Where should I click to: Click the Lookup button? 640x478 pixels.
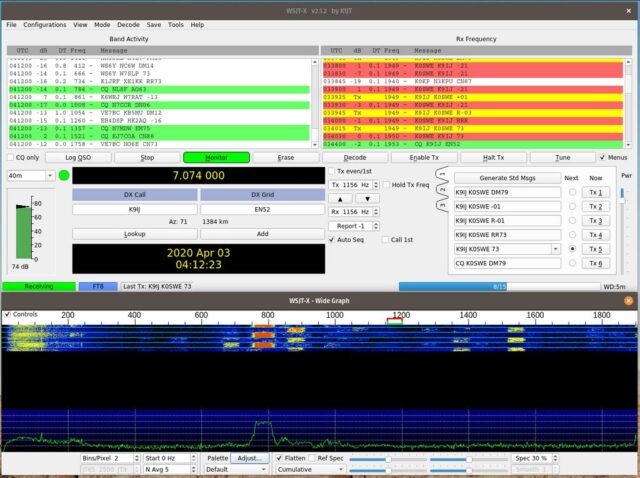click(x=135, y=234)
